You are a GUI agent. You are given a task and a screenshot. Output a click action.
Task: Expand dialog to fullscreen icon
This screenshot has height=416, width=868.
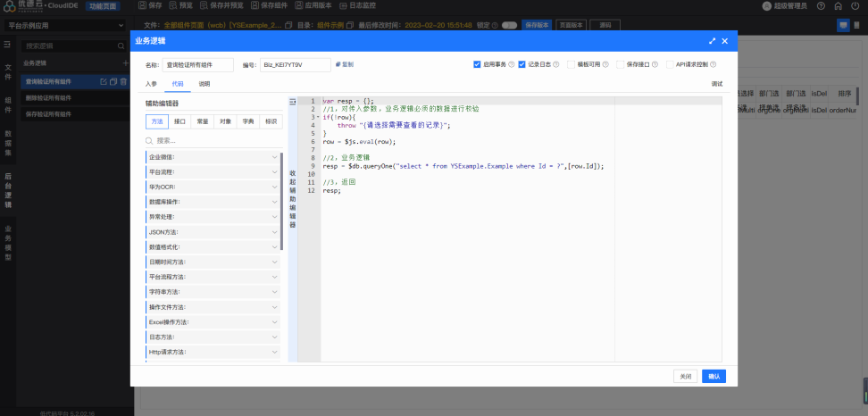click(712, 41)
